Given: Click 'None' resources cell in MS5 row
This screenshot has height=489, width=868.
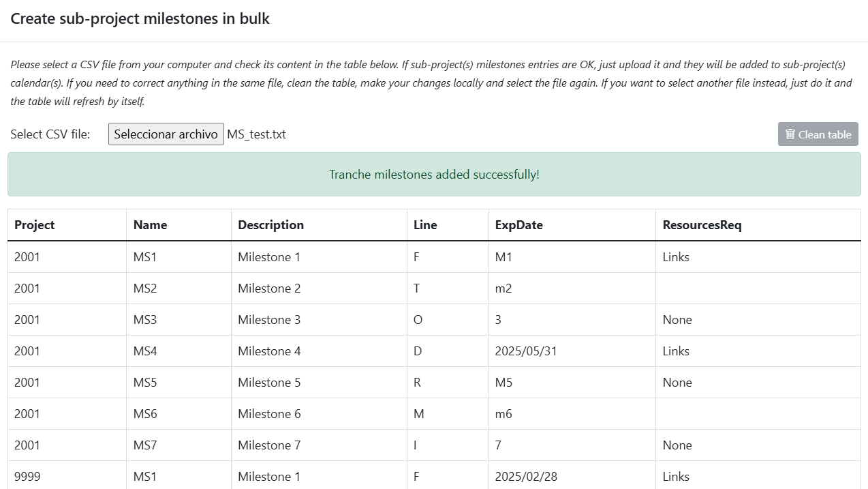Looking at the screenshot, I should pyautogui.click(x=759, y=383).
